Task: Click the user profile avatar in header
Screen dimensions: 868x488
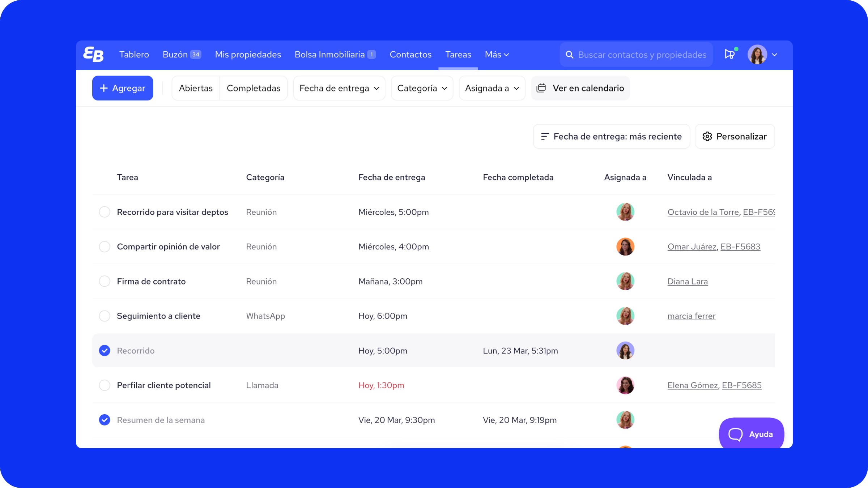Action: (757, 55)
